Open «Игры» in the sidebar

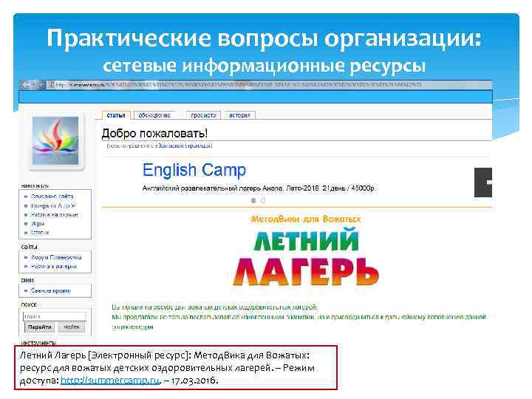(38, 224)
